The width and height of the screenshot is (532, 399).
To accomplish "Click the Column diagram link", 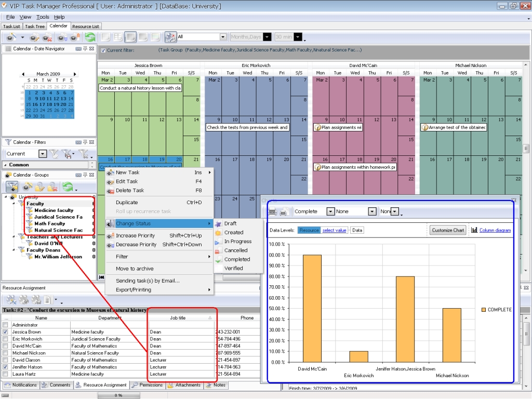I will 495,230.
